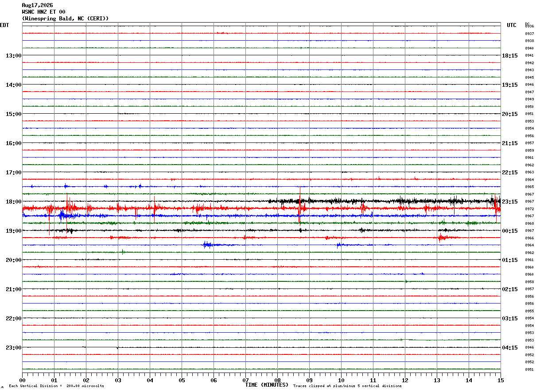Screen dimensions: 536x392
Task: Click the Each Vertical Division scale note
Action: point(57,386)
